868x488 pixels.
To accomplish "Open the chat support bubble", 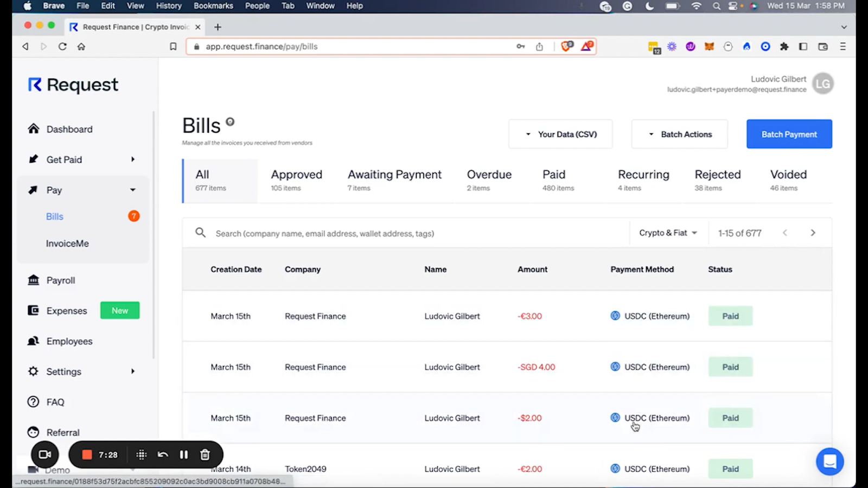I will tap(830, 461).
